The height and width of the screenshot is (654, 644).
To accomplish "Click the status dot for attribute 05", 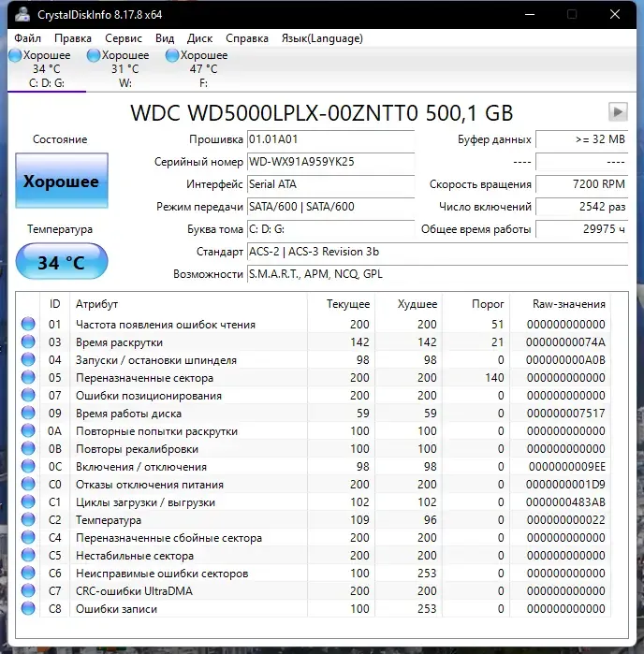I will 28,377.
